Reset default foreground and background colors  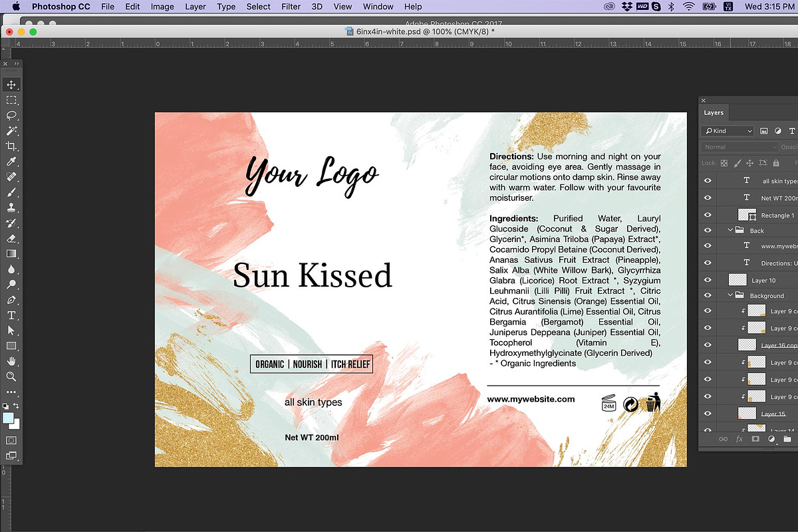[x=6, y=405]
